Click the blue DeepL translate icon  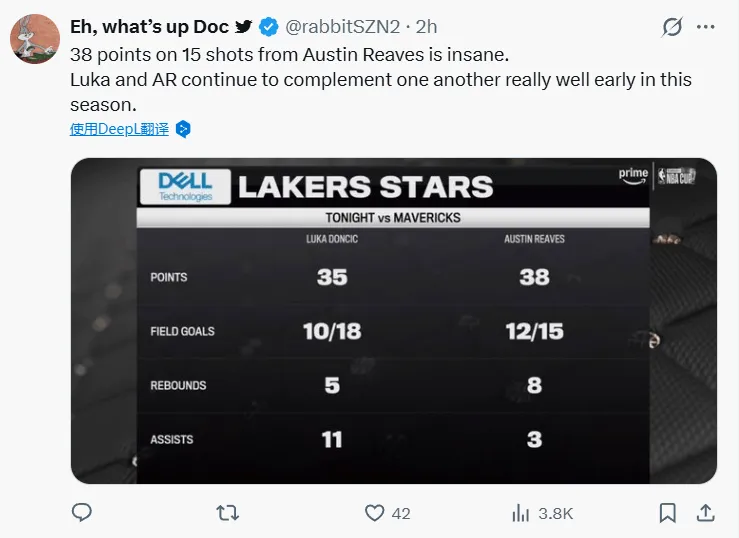pos(182,129)
